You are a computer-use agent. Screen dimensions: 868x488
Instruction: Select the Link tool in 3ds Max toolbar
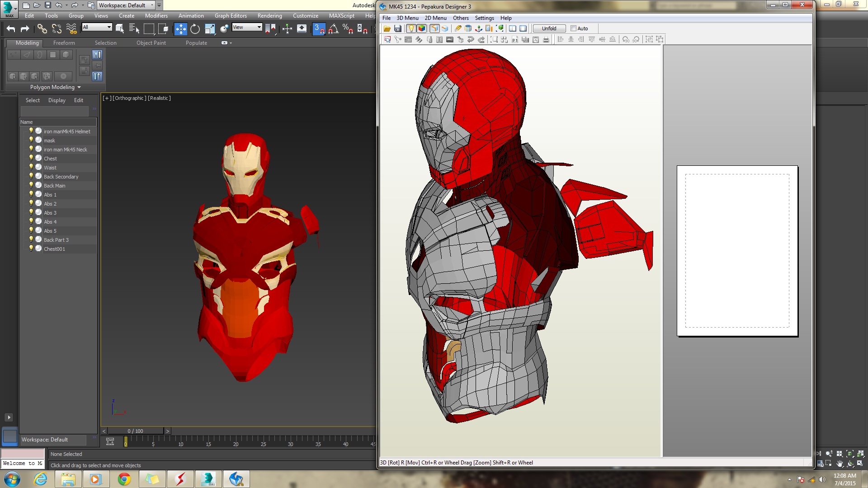tap(42, 29)
